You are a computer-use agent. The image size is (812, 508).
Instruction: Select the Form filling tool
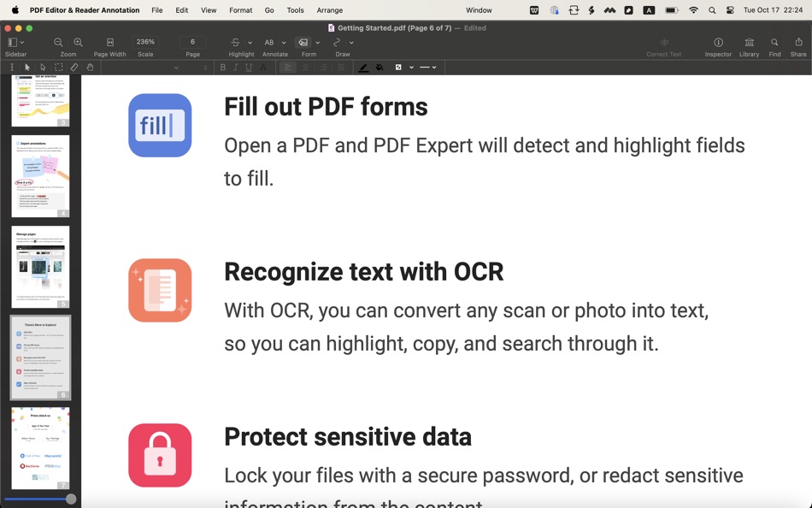click(304, 41)
